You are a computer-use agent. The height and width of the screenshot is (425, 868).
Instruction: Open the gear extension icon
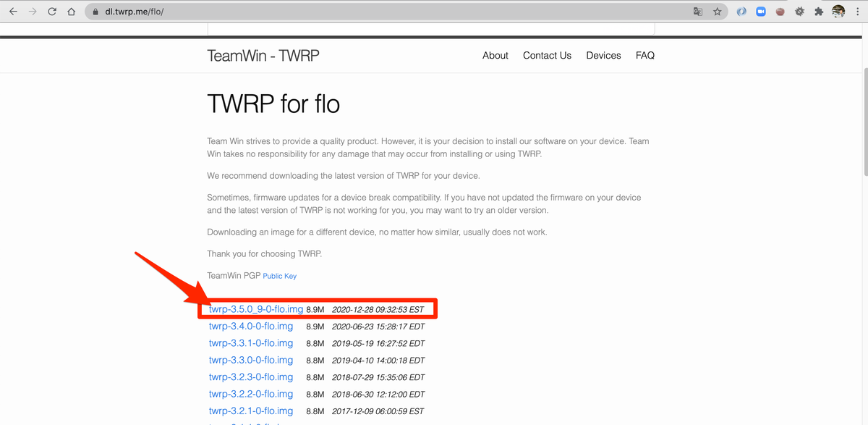click(799, 12)
